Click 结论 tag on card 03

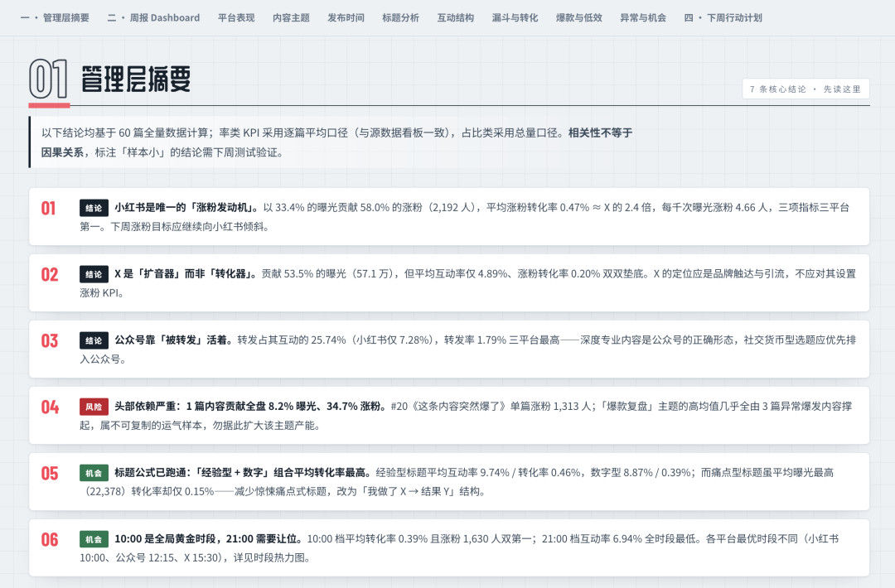[x=94, y=340]
